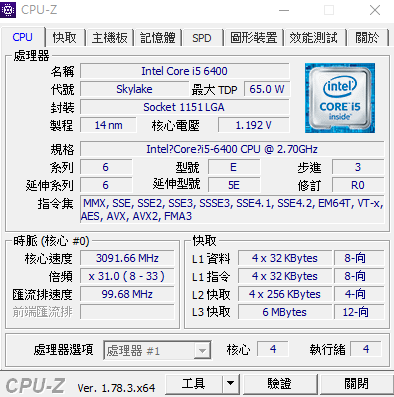This screenshot has height=397, width=394.
Task: Click the 65.0 W max TDP value
Action: (x=267, y=89)
